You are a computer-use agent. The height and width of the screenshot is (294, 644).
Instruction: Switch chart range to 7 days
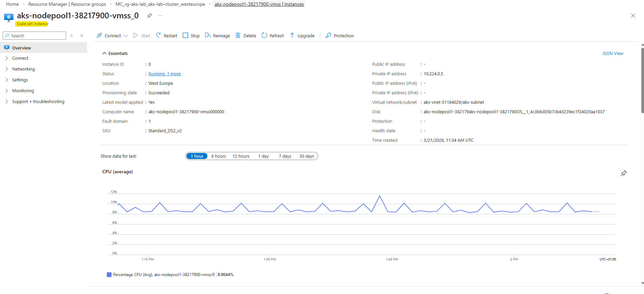(285, 156)
